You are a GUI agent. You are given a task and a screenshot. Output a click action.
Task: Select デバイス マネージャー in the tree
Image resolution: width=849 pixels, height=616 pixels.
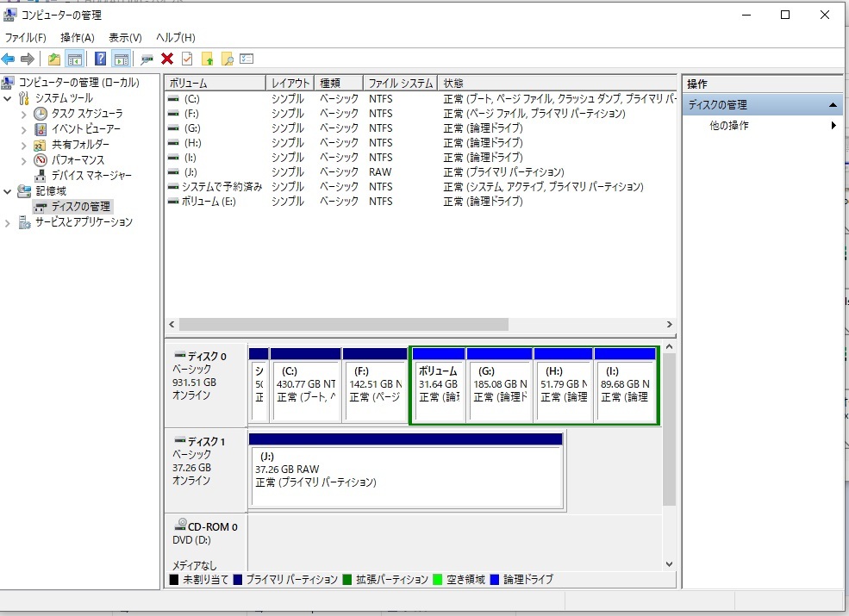click(x=91, y=175)
